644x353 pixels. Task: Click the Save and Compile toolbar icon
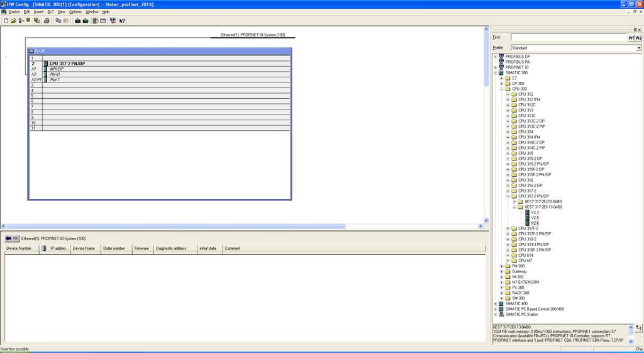[x=36, y=21]
